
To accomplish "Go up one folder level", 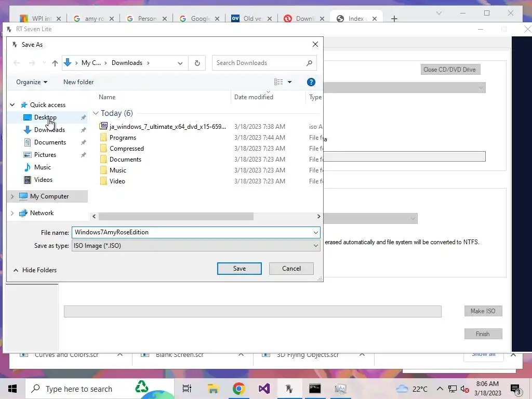I will click(x=55, y=63).
